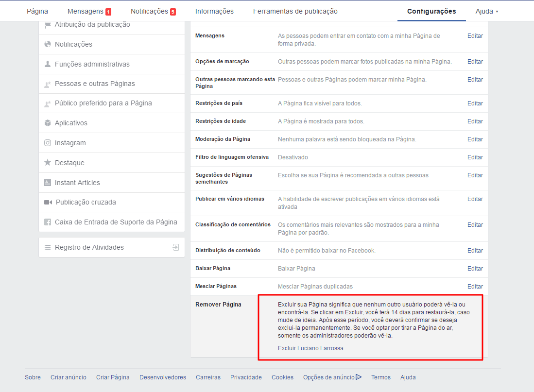Click Criar Página footer link

pyautogui.click(x=113, y=377)
